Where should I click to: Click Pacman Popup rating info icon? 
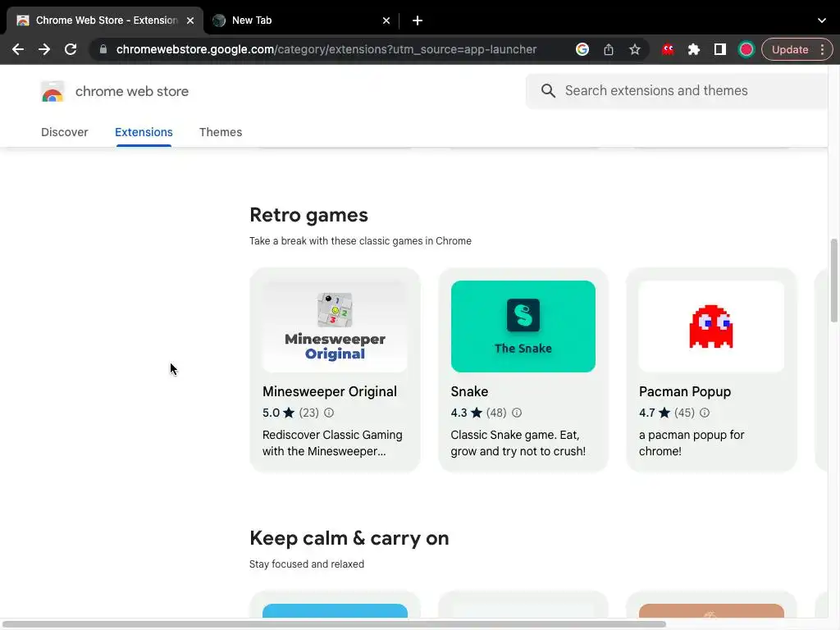point(705,413)
